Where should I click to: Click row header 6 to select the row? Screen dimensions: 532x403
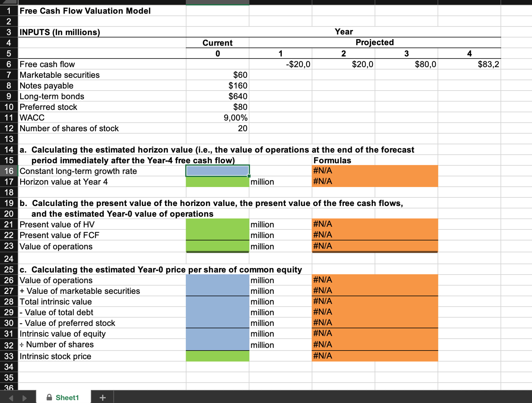tap(9, 64)
